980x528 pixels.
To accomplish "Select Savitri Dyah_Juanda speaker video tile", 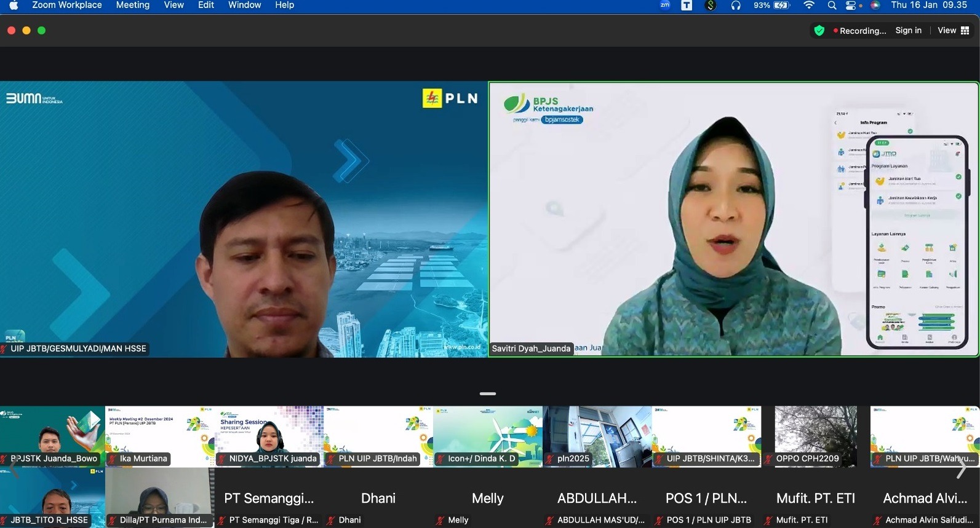I will coord(733,219).
